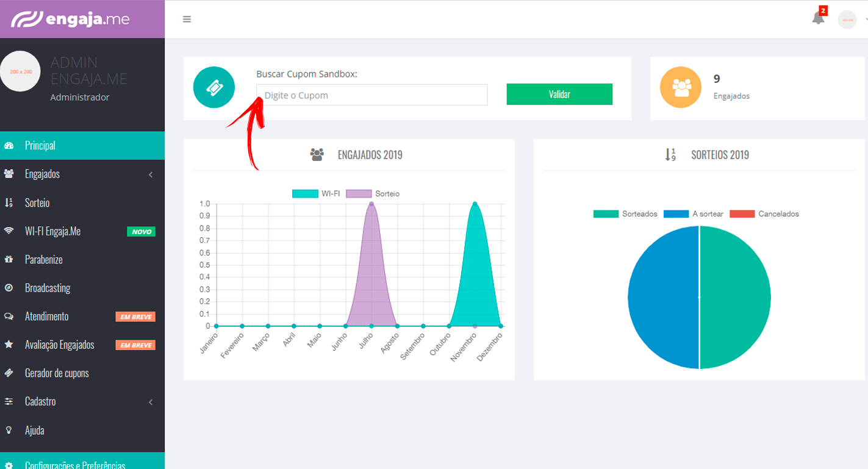Open Gerador de cupons menu item

tap(82, 373)
